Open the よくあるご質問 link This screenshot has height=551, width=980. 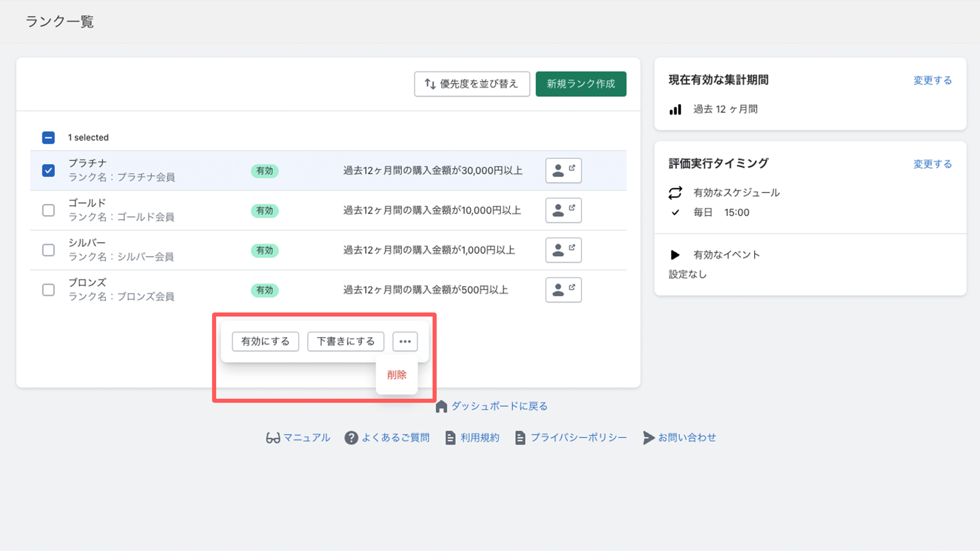click(395, 437)
